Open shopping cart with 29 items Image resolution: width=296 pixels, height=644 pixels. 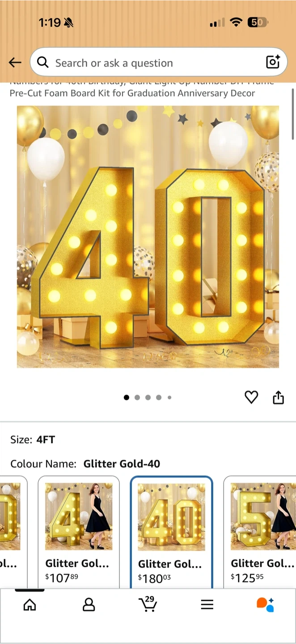[148, 604]
